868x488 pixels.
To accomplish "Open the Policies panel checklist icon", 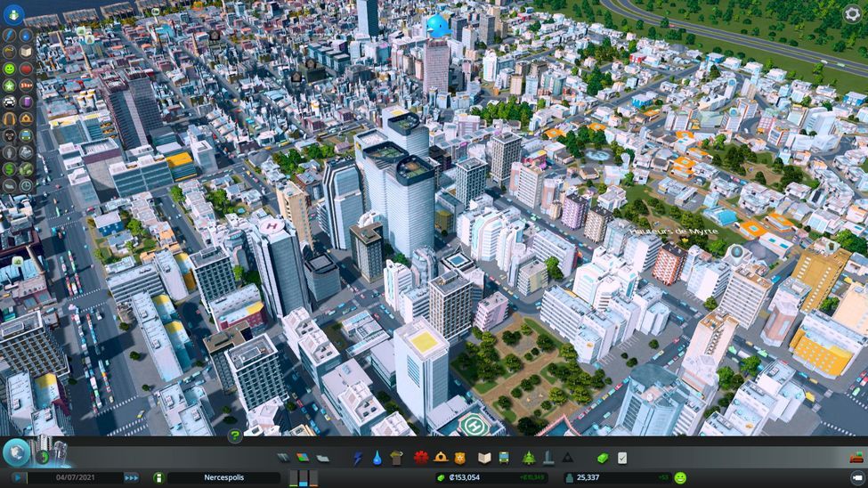I will [x=622, y=458].
